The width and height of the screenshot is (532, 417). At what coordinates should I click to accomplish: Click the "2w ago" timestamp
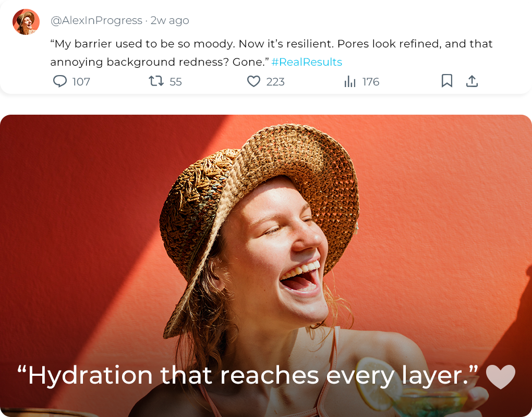click(x=170, y=21)
